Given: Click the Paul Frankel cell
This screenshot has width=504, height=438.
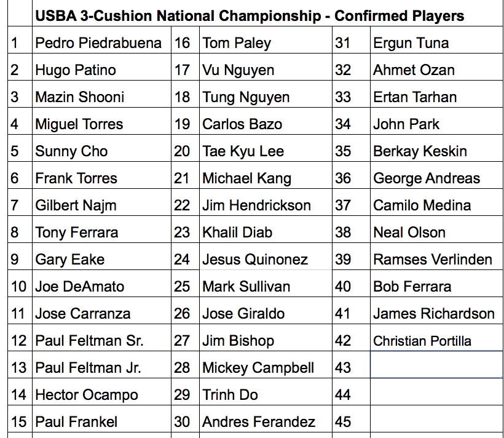Looking at the screenshot, I should 101,419.
